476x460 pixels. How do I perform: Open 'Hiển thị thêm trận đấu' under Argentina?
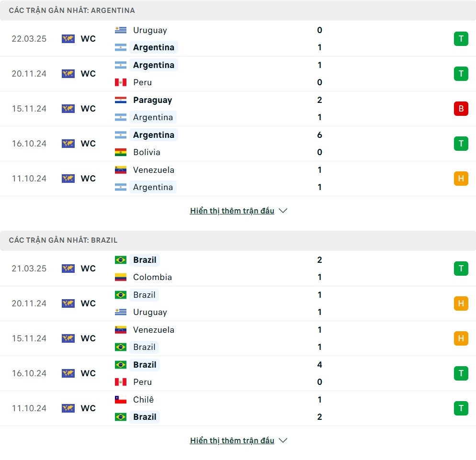point(232,211)
